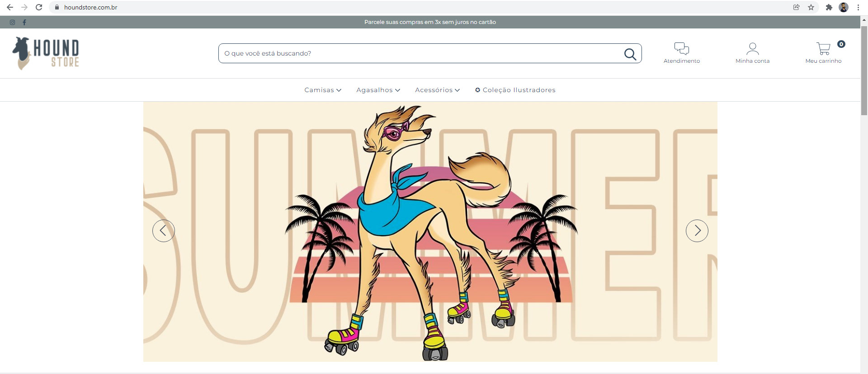Click the Minha conta text link
This screenshot has width=868, height=374.
pos(752,61)
